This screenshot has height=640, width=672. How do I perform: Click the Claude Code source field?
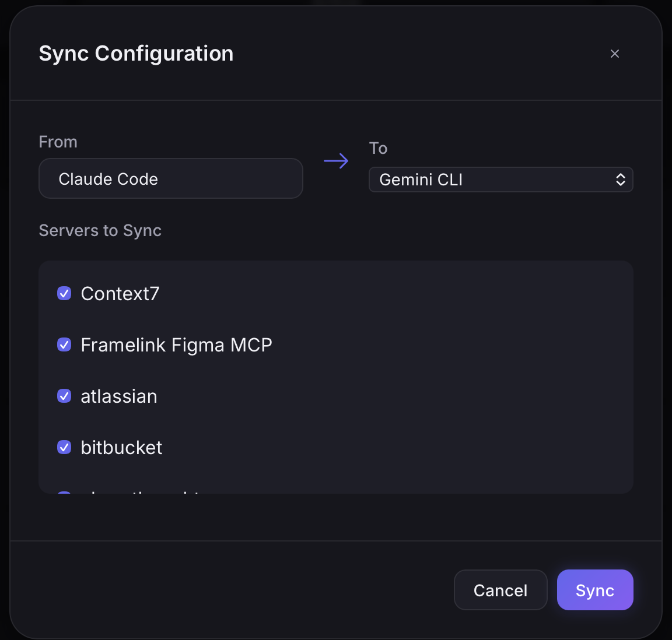(170, 178)
